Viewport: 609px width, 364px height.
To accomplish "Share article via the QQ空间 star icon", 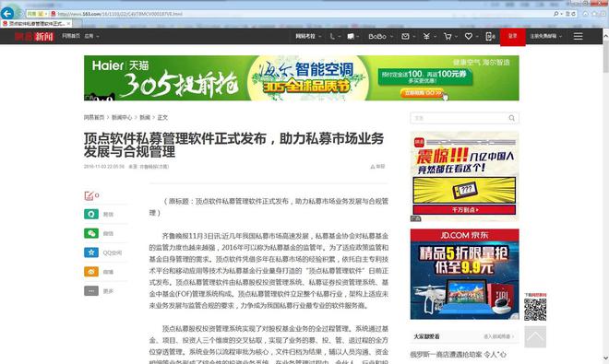I will click(91, 252).
